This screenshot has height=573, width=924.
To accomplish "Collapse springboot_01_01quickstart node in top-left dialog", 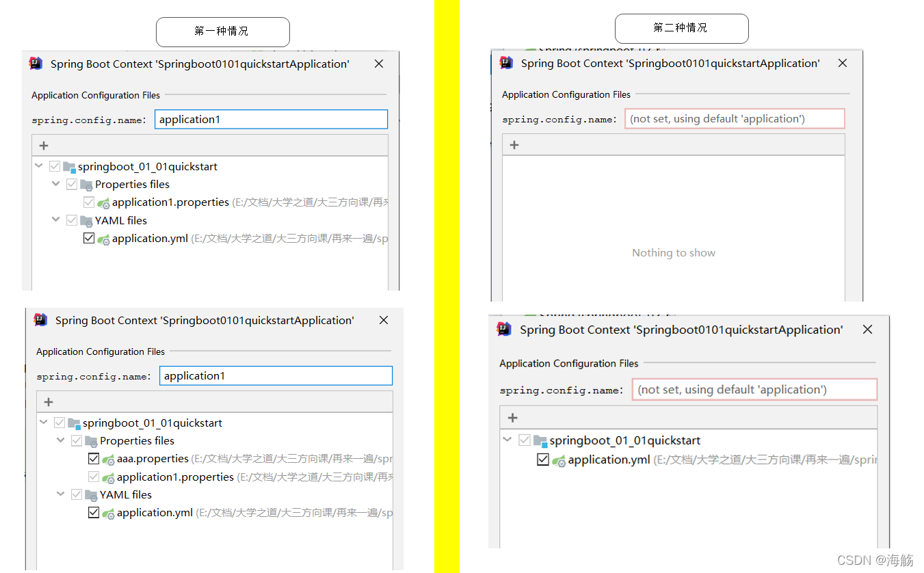I will click(39, 166).
